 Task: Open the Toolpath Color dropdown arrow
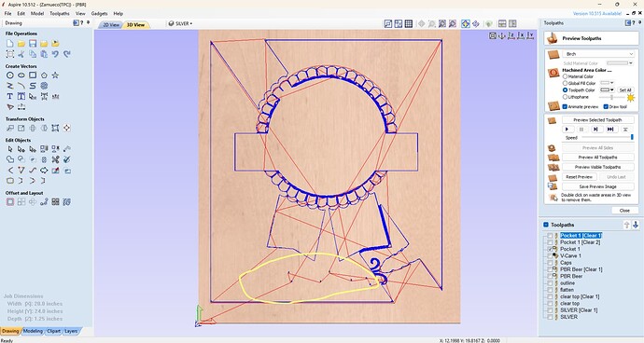pyautogui.click(x=612, y=89)
